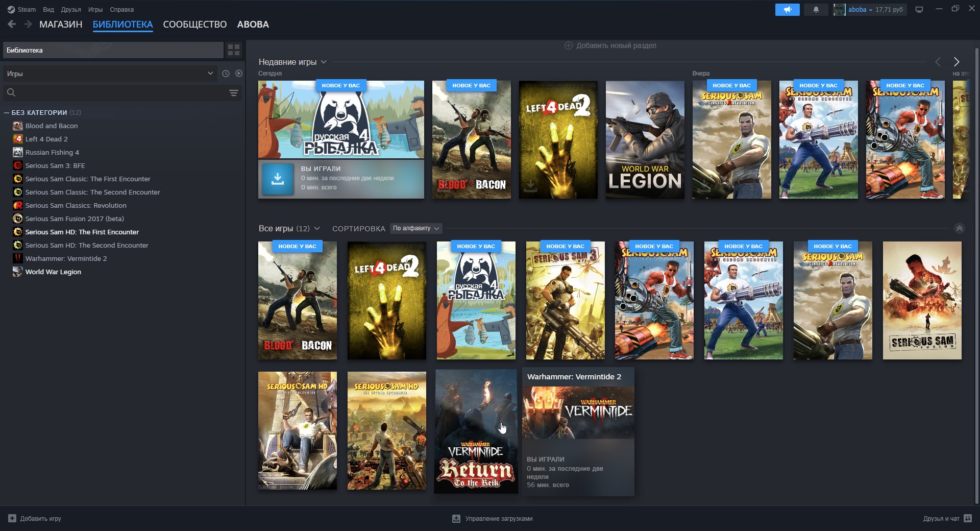The height and width of the screenshot is (531, 980).
Task: Click the Steam logo menu icon
Action: [x=11, y=10]
